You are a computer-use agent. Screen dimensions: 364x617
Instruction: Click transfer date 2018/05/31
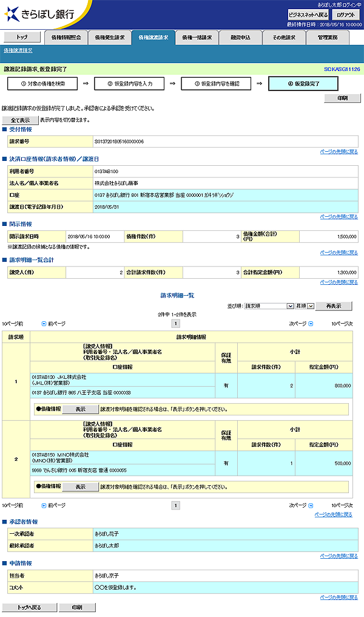click(107, 207)
